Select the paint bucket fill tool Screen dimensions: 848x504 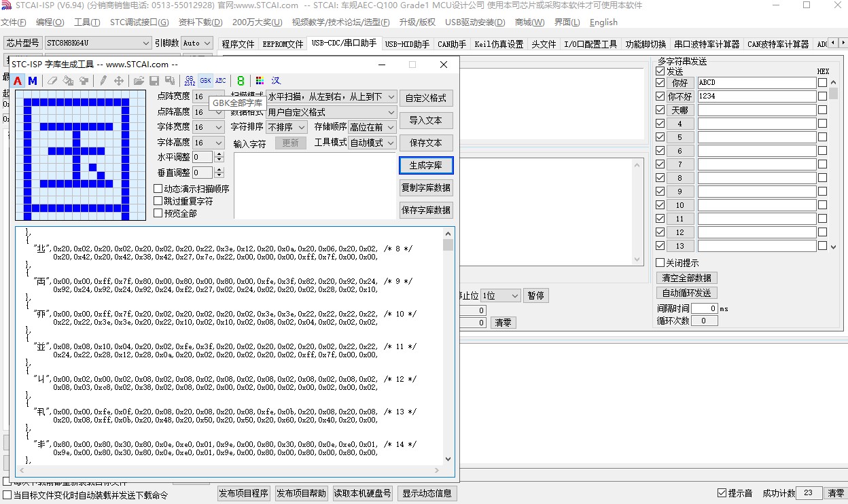point(68,81)
